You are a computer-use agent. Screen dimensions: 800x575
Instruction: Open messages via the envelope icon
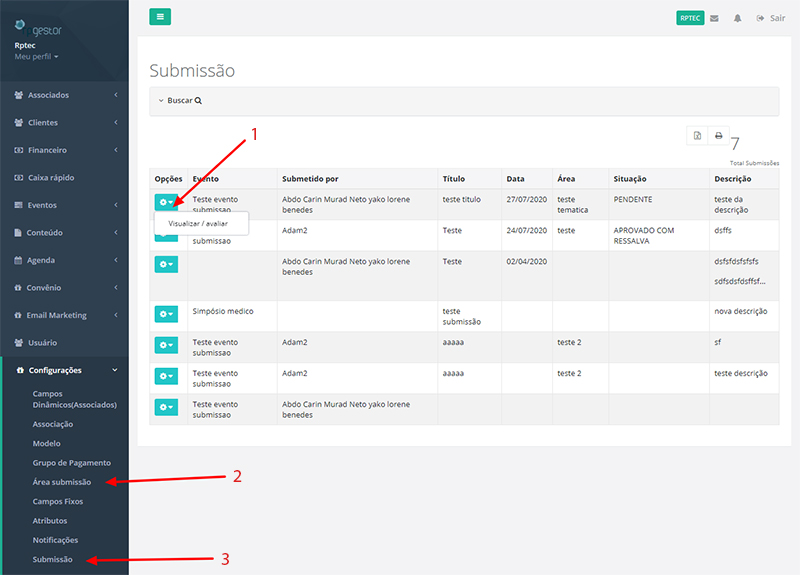pos(714,18)
